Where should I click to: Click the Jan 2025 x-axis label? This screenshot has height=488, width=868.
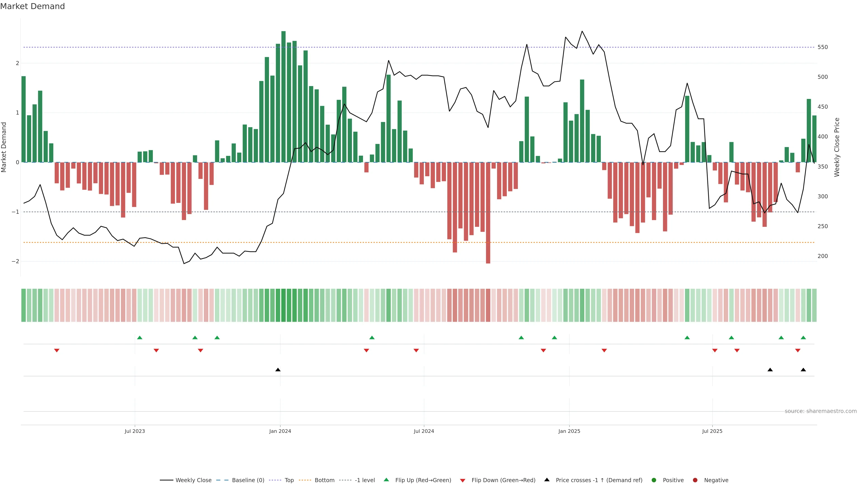[x=569, y=431]
